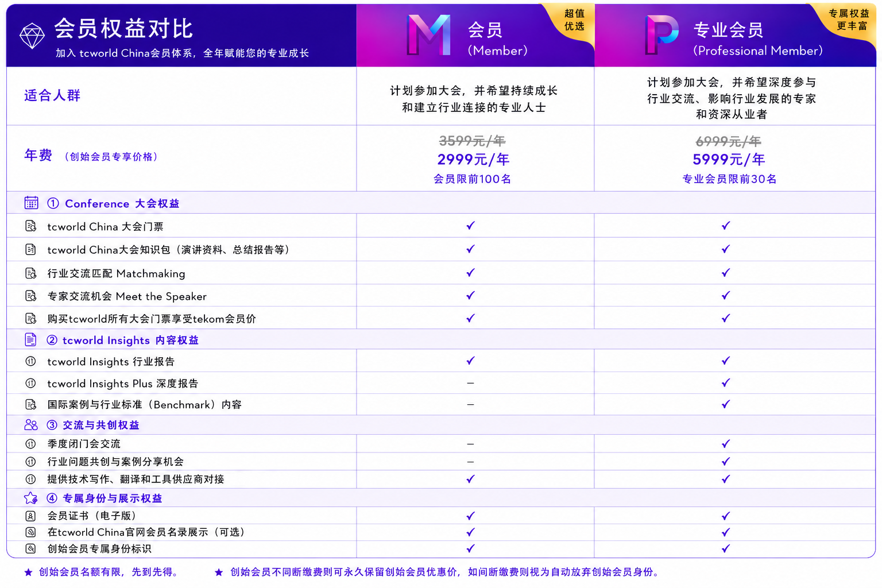This screenshot has height=588, width=882.
Task: Click the 会员限前100名 text
Action: point(472,179)
